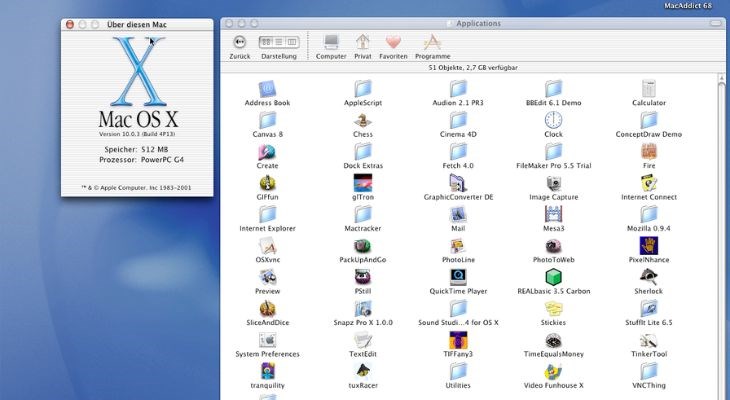This screenshot has height=400, width=730.
Task: Go back with the Zurück toolbar button
Action: pos(239,42)
